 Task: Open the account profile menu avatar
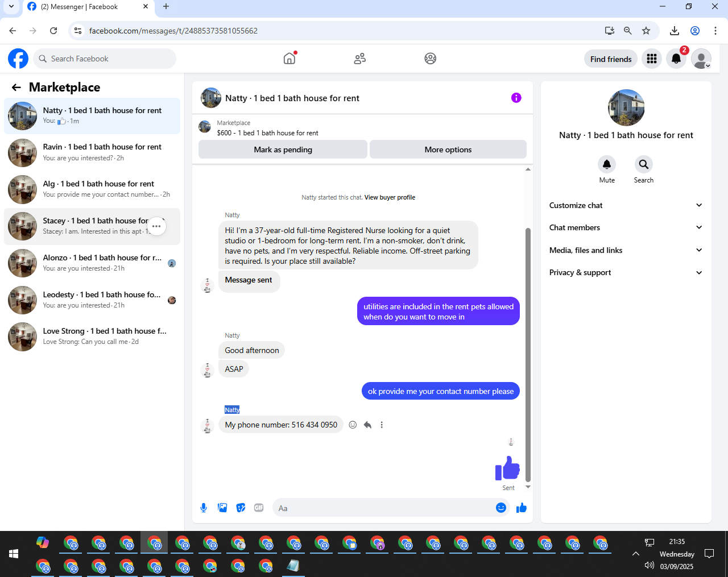[x=701, y=59]
